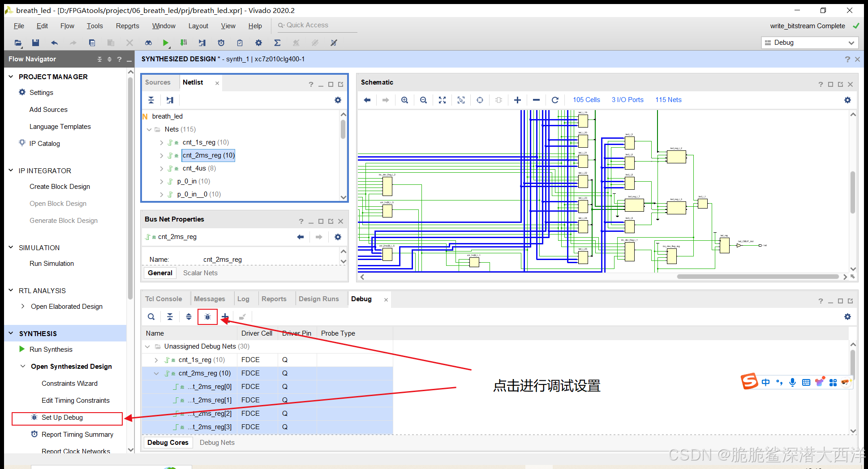Regenerate schematic with refresh icon
This screenshot has height=469, width=868.
click(x=555, y=100)
